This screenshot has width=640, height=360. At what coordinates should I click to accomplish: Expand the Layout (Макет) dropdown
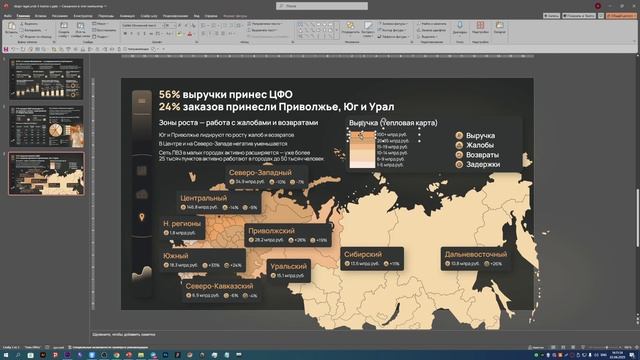pos(100,24)
